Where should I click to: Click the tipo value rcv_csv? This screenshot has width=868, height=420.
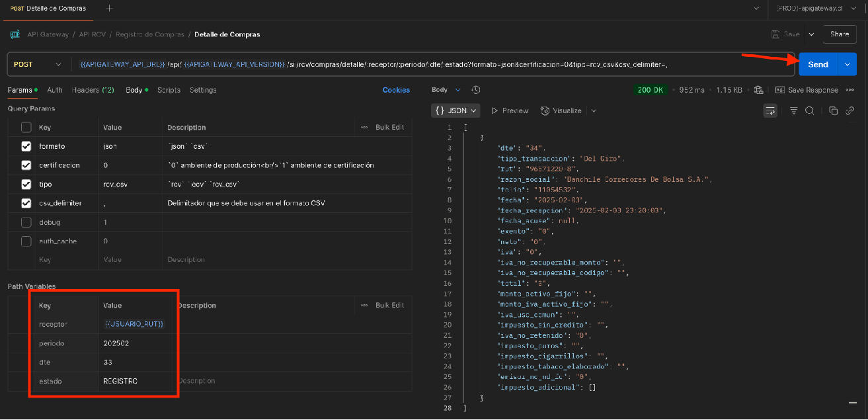114,185
